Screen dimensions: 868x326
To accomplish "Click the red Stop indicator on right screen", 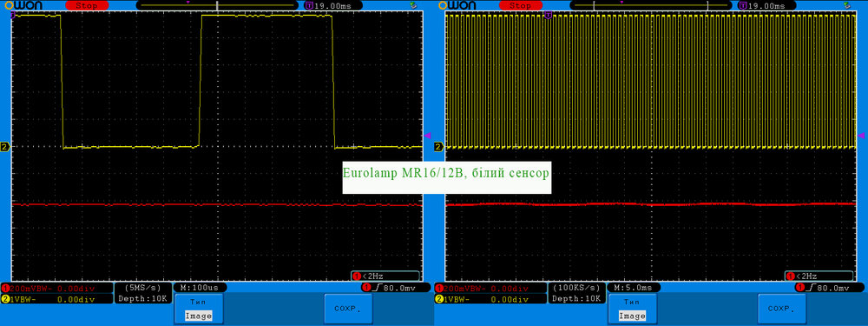I will 520,5.
